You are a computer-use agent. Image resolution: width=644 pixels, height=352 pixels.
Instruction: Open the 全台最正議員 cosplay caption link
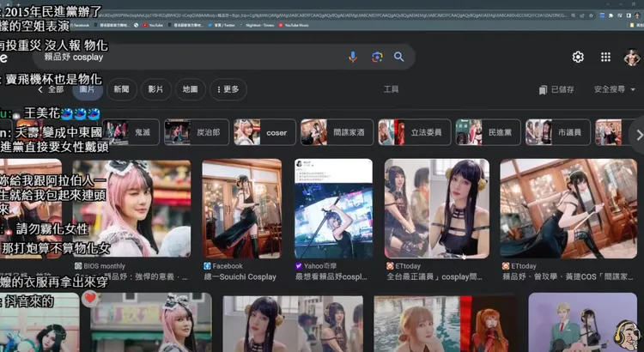434,276
